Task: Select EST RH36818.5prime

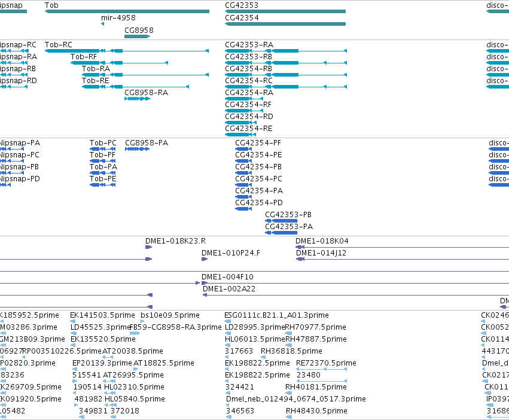Action: 291,351
